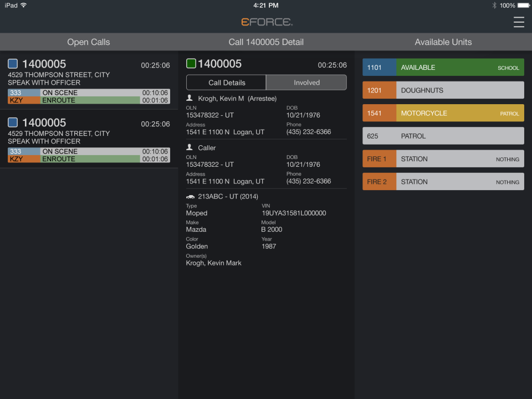The height and width of the screenshot is (399, 532).
Task: Click the ON SCENE status progress bar
Action: point(89,93)
